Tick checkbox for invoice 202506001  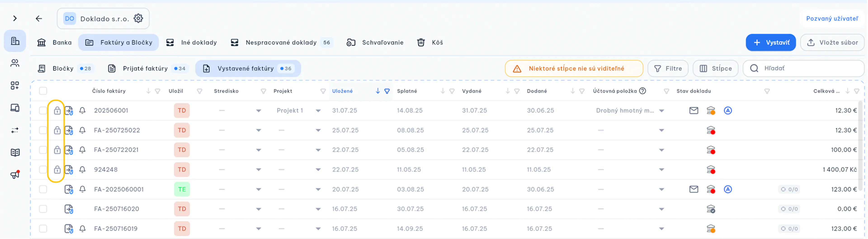pyautogui.click(x=43, y=110)
